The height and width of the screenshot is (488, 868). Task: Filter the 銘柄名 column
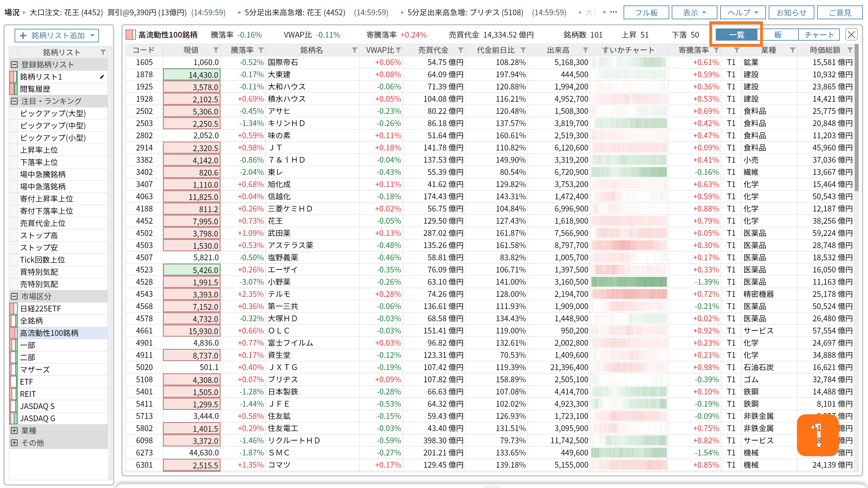click(x=354, y=50)
